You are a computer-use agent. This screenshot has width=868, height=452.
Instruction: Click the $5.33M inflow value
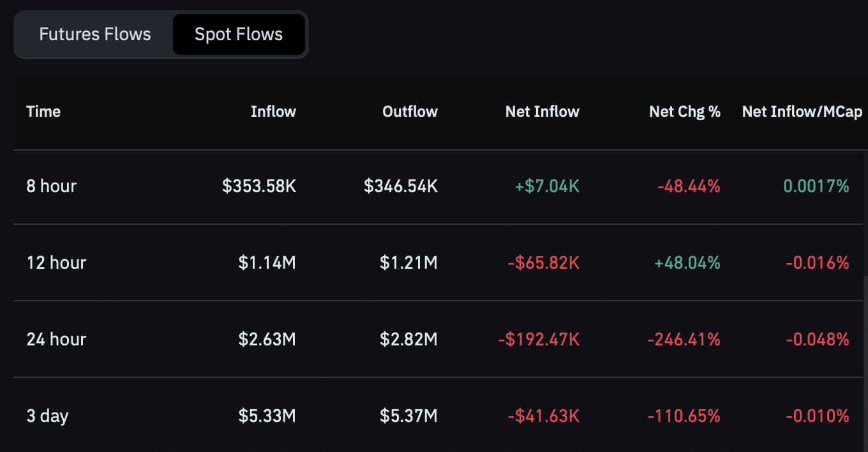click(267, 416)
